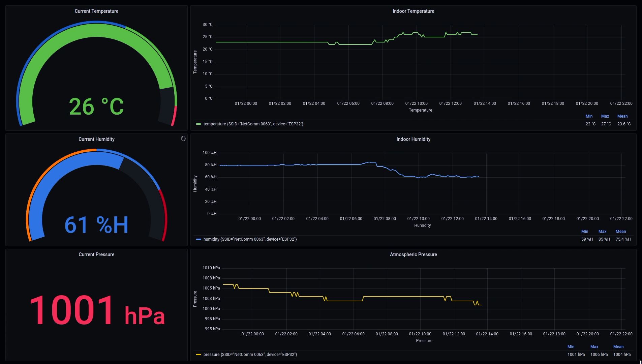This screenshot has height=364, width=642.
Task: Sort humidity legend by the Max column
Action: point(603,232)
